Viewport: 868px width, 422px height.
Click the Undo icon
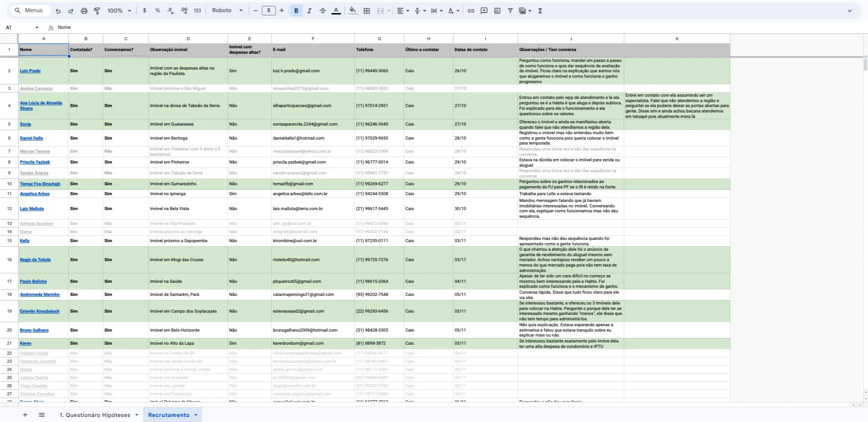point(58,11)
